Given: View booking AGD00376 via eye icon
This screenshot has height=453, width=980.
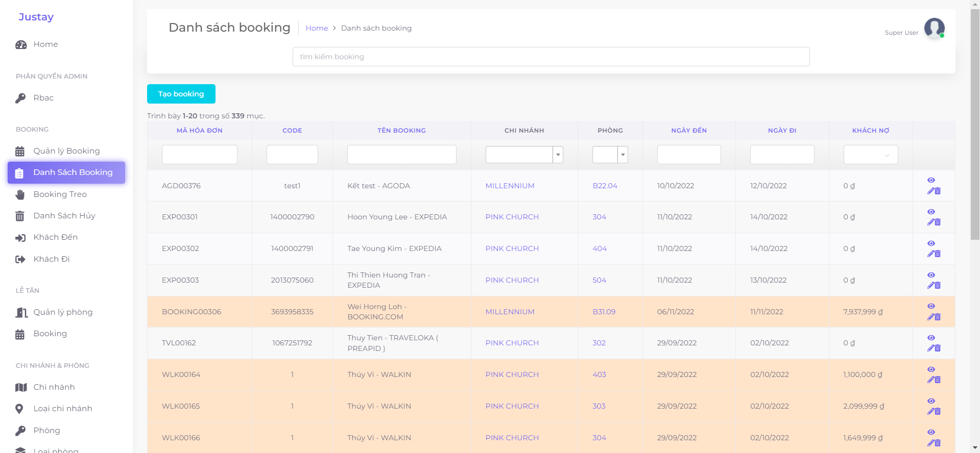Looking at the screenshot, I should tap(931, 180).
